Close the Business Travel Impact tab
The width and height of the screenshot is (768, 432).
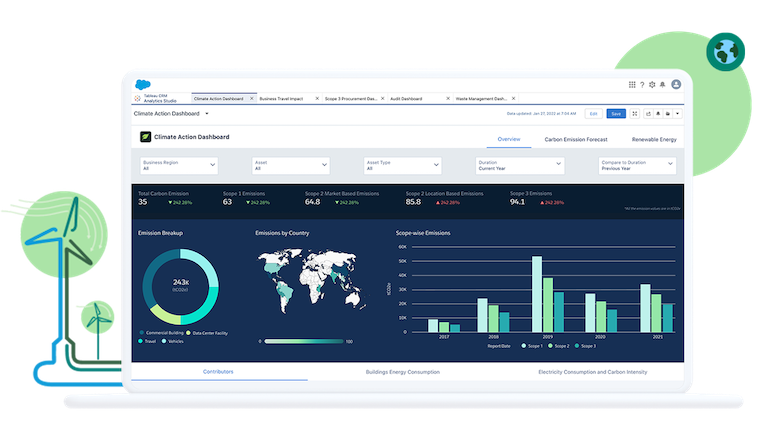317,98
